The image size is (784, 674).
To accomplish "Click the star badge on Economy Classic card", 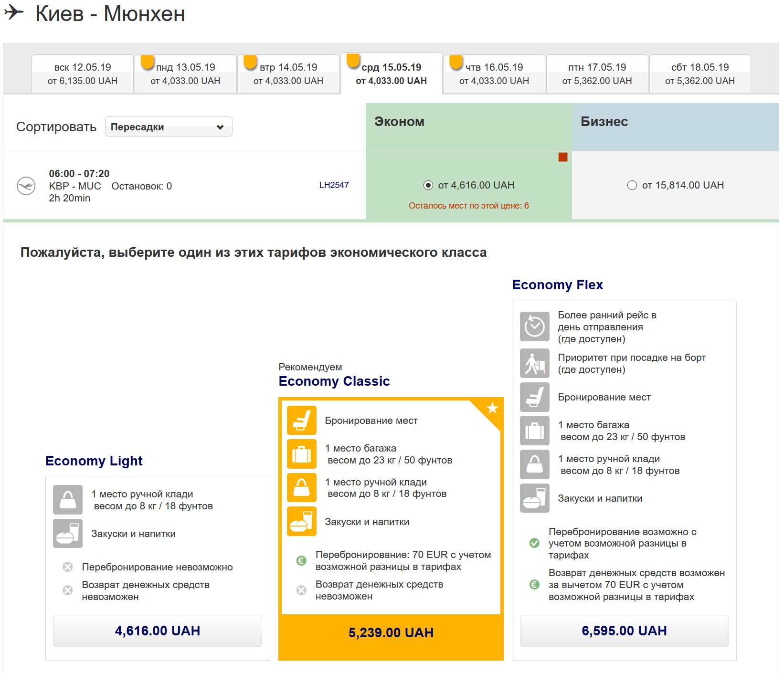I will pos(492,409).
